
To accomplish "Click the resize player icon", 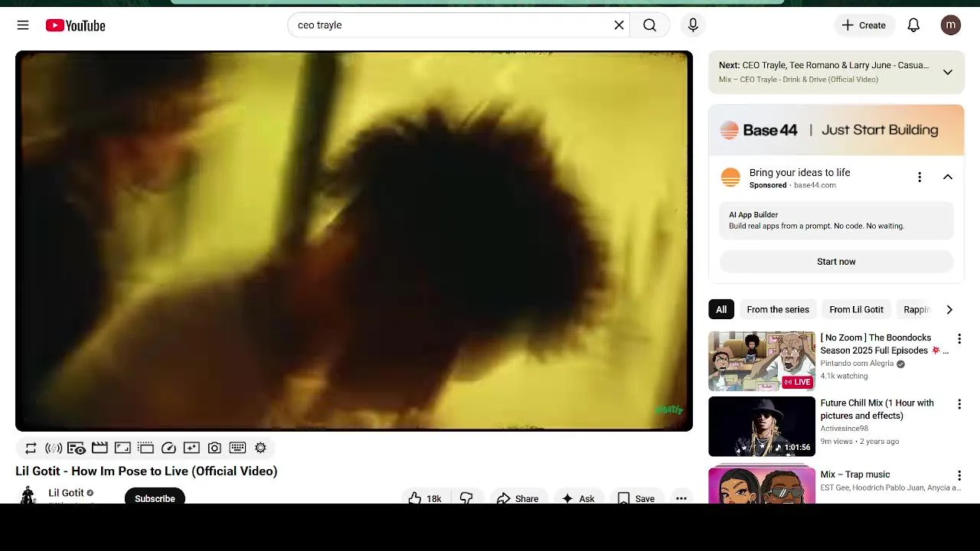I will [x=122, y=448].
